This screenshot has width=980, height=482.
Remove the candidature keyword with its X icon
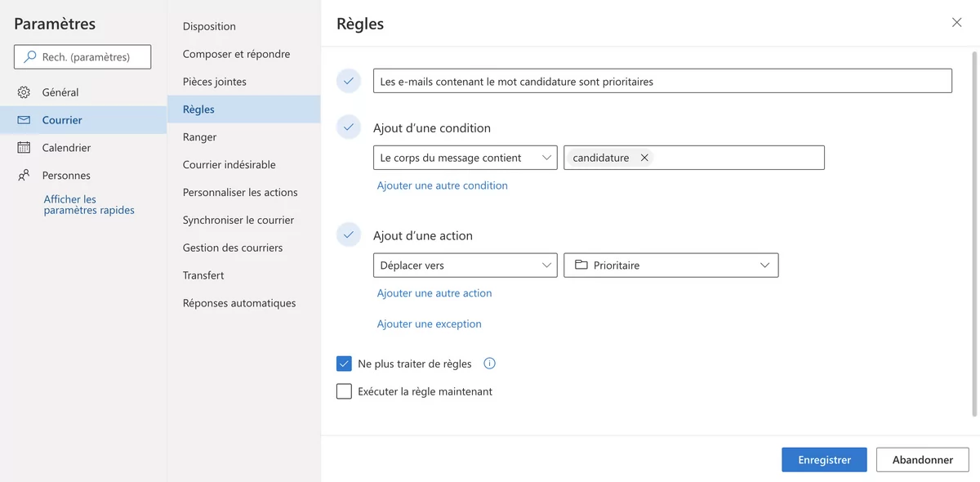pos(644,158)
